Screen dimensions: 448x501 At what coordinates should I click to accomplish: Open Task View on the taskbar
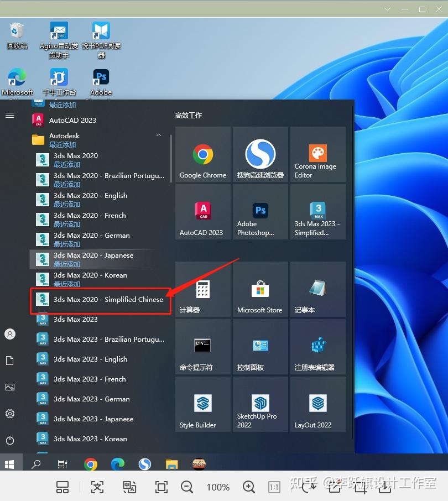(x=62, y=464)
